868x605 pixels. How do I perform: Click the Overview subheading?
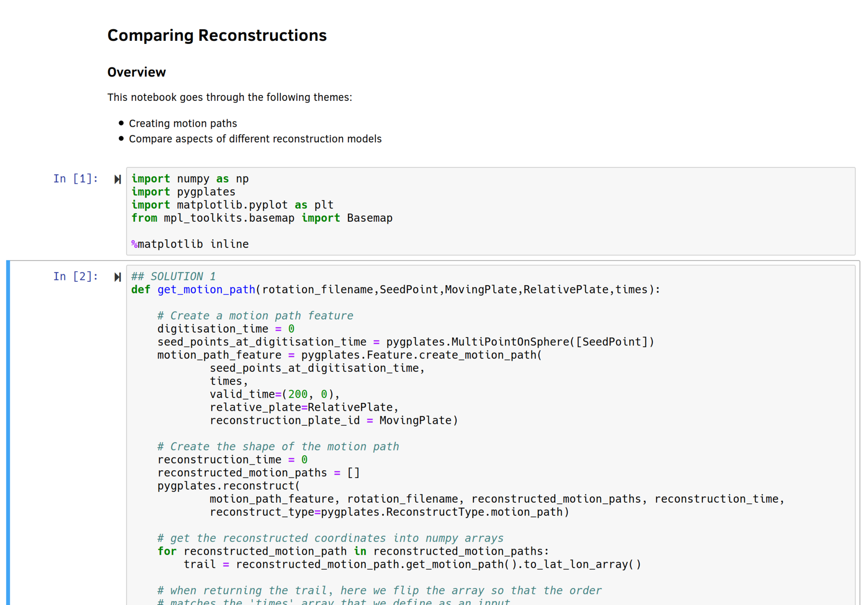(136, 72)
